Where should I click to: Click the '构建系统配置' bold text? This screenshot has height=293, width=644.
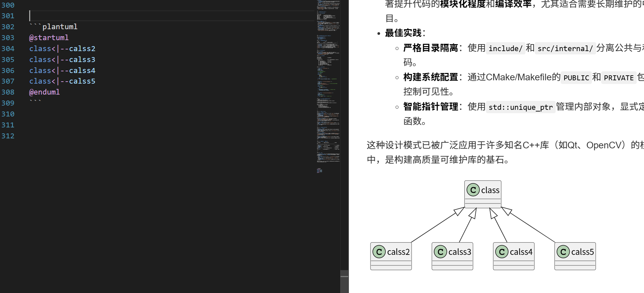[431, 77]
